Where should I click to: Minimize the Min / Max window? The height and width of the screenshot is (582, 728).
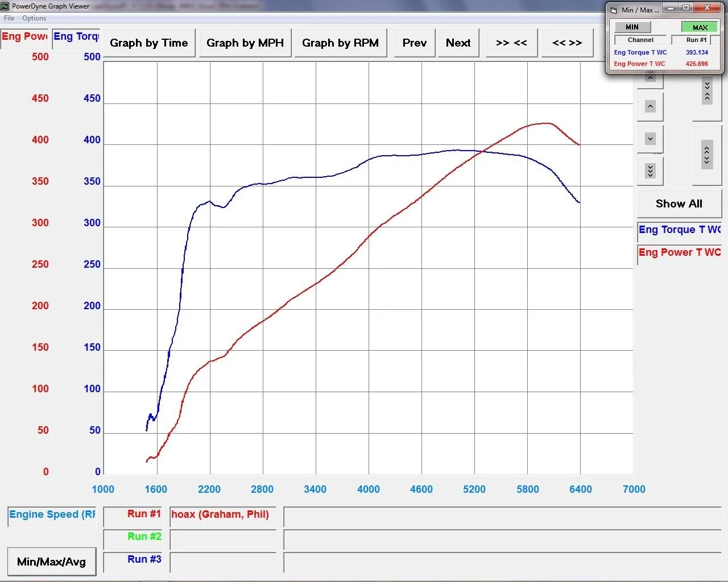(x=671, y=8)
